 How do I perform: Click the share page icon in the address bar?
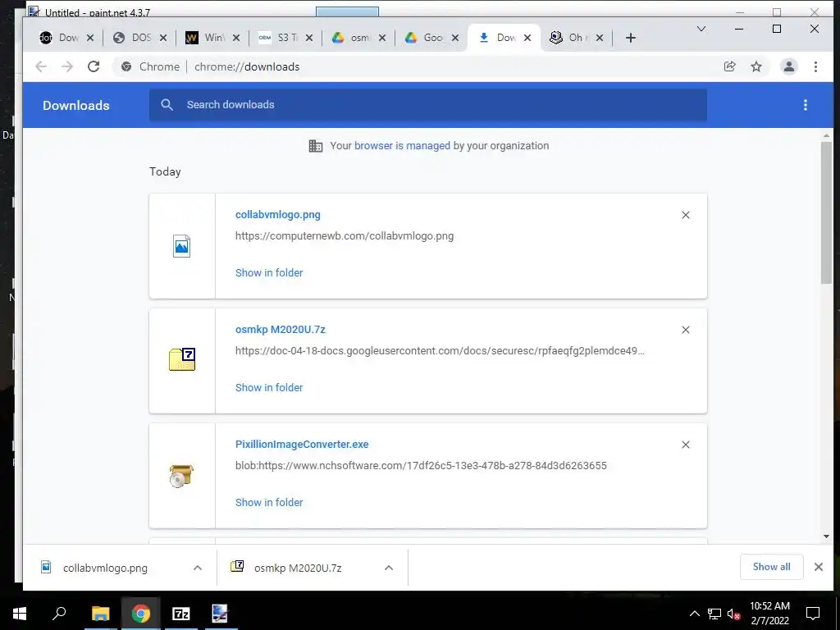(729, 66)
